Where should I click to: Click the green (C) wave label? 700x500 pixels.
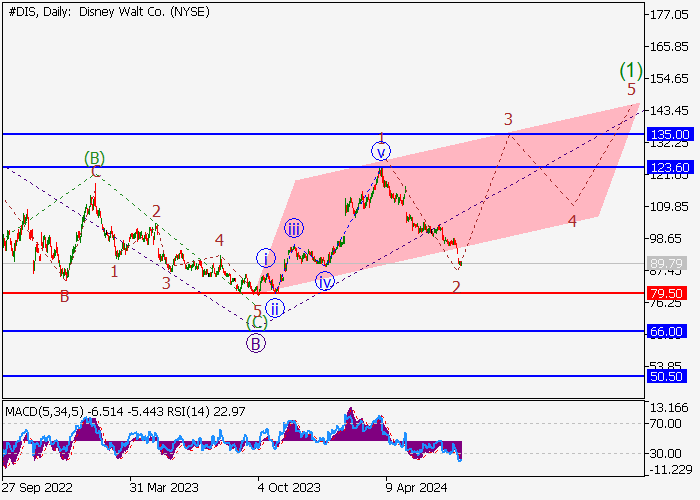pos(257,322)
